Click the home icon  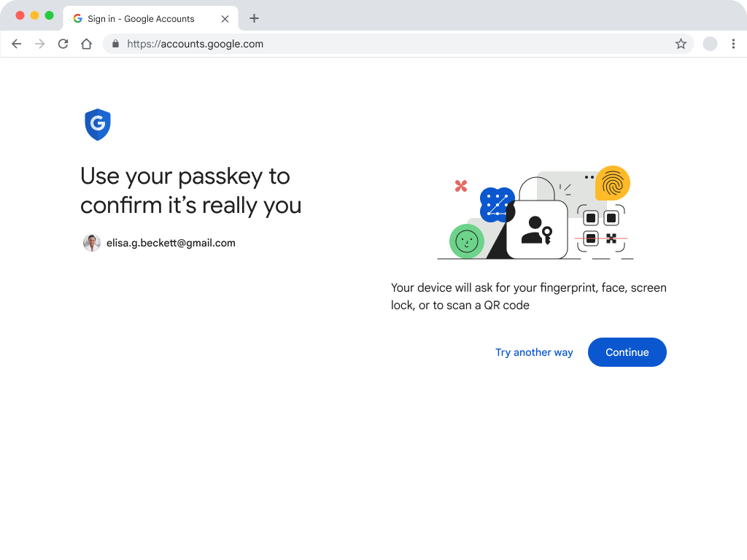click(86, 44)
